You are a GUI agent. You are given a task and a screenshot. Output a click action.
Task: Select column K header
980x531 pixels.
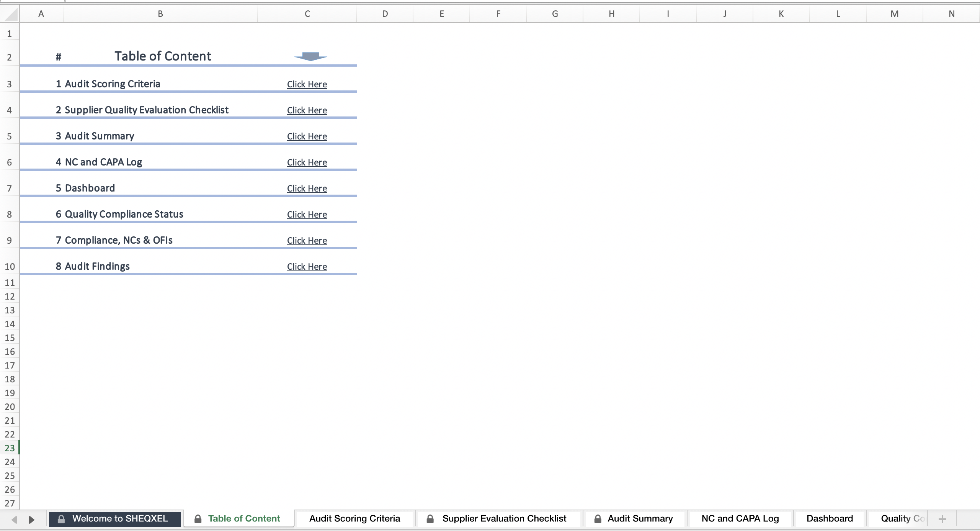[781, 14]
